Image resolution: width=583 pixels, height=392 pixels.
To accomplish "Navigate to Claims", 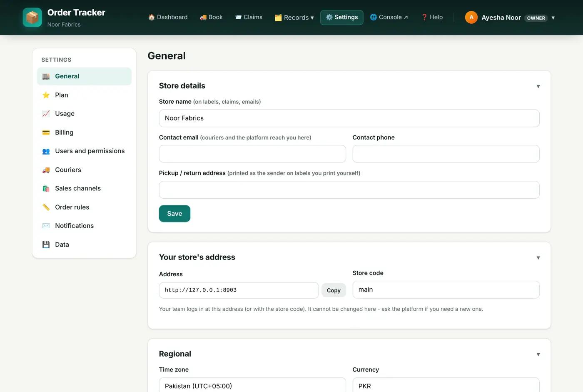I will tap(249, 17).
